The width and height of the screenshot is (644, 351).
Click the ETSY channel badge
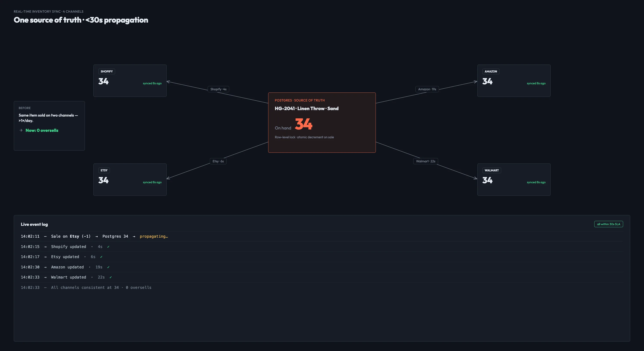pyautogui.click(x=104, y=170)
